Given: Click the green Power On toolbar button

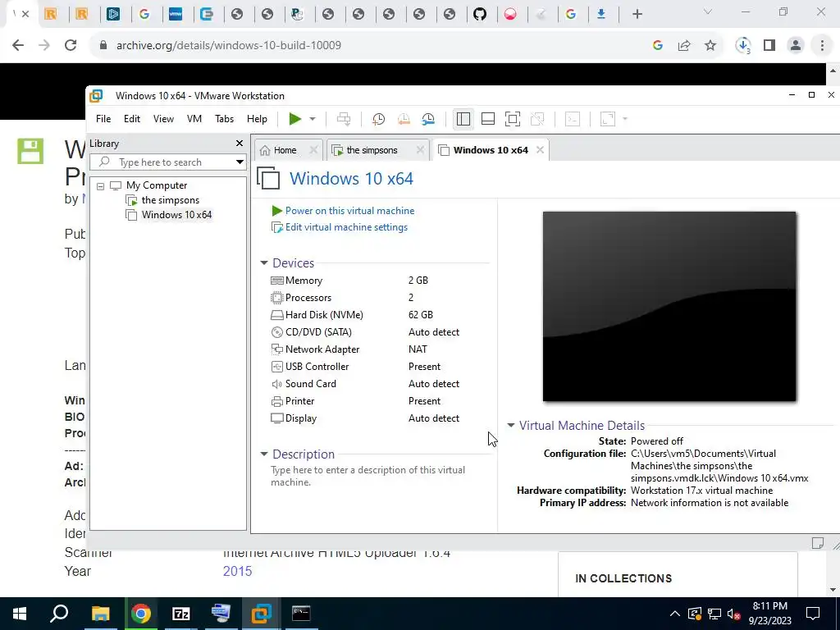Looking at the screenshot, I should coord(294,119).
